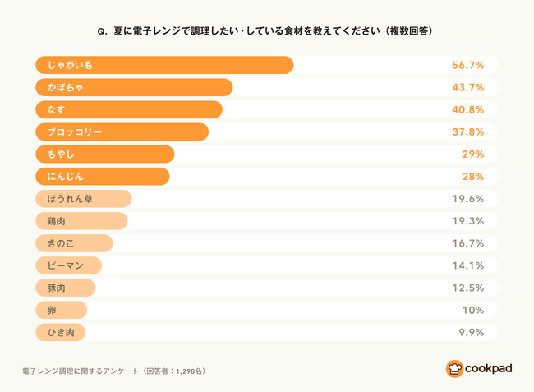Image resolution: width=534 pixels, height=392 pixels.
Task: Select the ピーマン bar
Action: coord(68,265)
